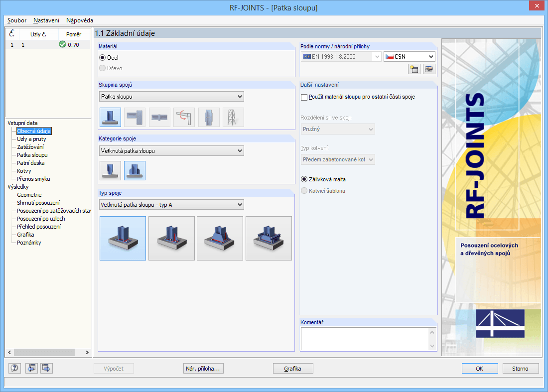Go to the previous input window icon

click(x=31, y=368)
